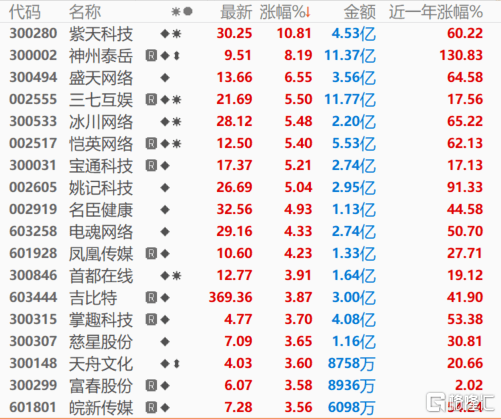501x419 pixels.
Task: Click the 名称 column header
Action: coord(85,12)
